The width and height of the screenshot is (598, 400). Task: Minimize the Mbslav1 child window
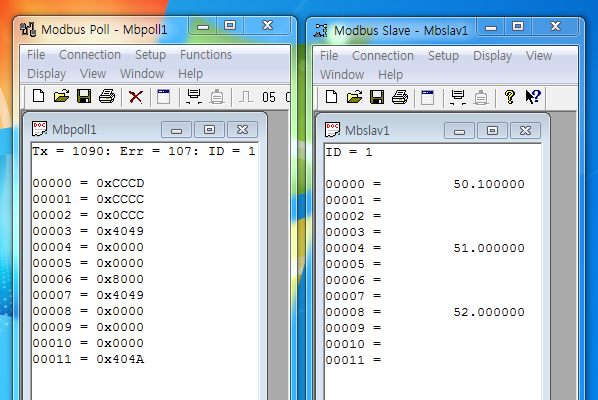(460, 130)
